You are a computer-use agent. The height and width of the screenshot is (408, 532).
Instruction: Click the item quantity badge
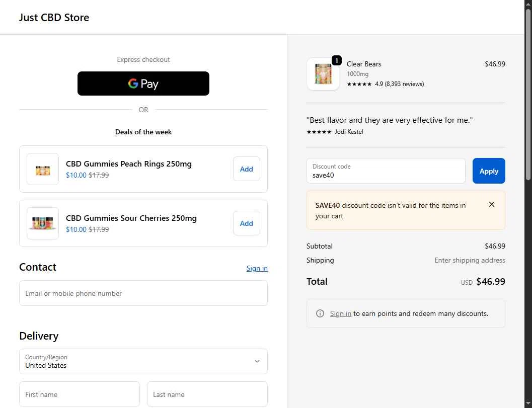tap(337, 61)
